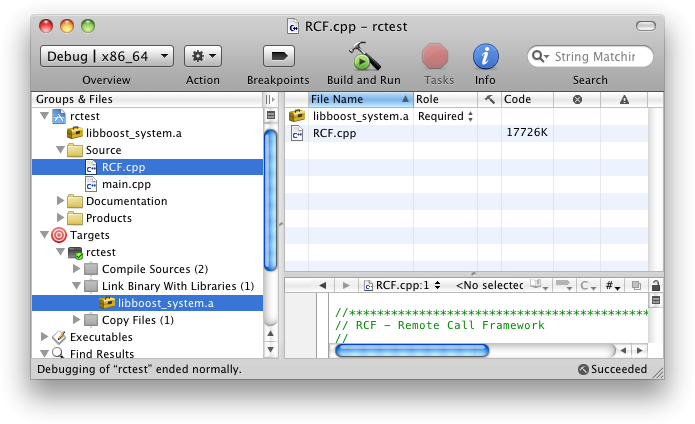
Task: Open the search magnifier options menu
Action: pyautogui.click(x=540, y=57)
